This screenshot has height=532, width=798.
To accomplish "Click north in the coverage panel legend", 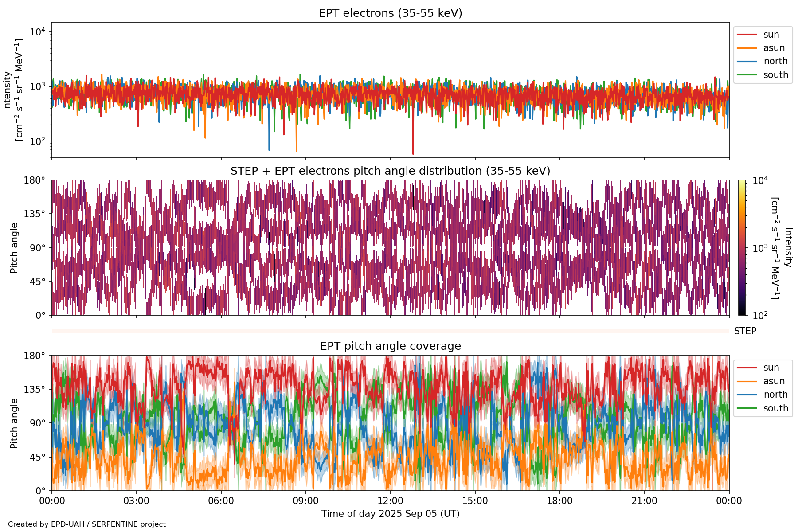I will [775, 395].
